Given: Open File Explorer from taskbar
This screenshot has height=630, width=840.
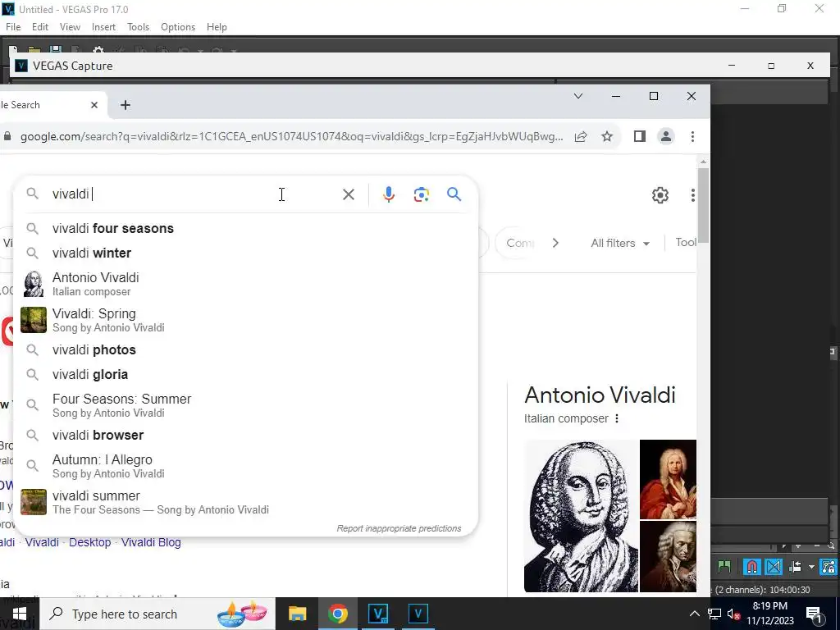Looking at the screenshot, I should tap(297, 614).
